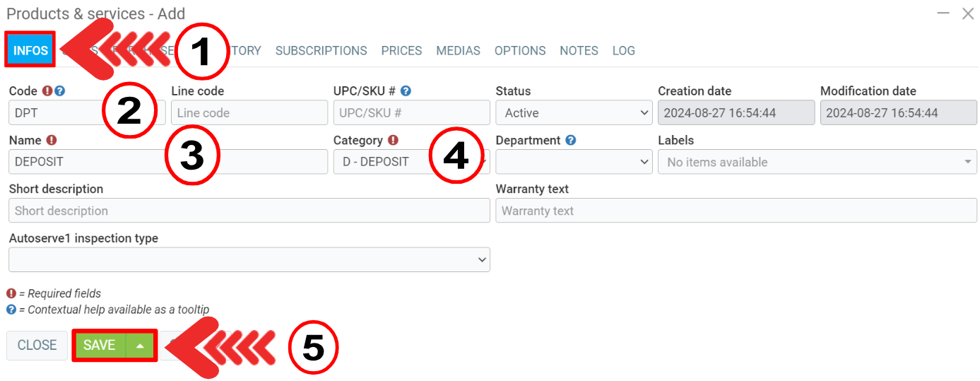
Task: Click the help icon next to Code
Action: pyautogui.click(x=60, y=91)
